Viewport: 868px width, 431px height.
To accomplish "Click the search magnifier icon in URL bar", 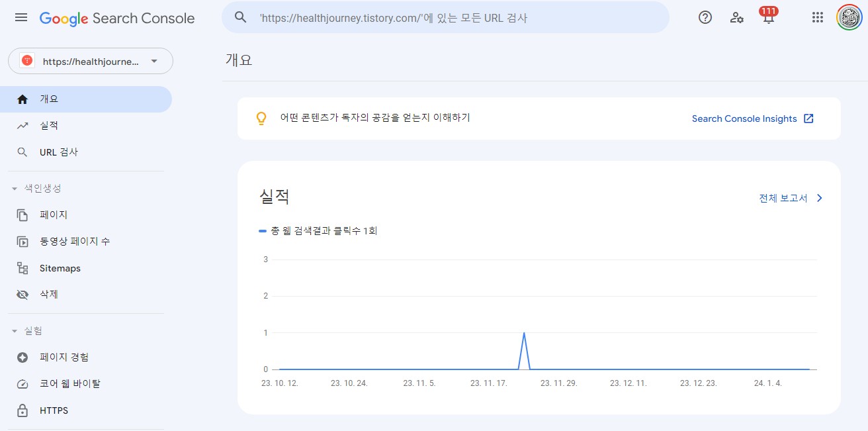I will (x=241, y=18).
